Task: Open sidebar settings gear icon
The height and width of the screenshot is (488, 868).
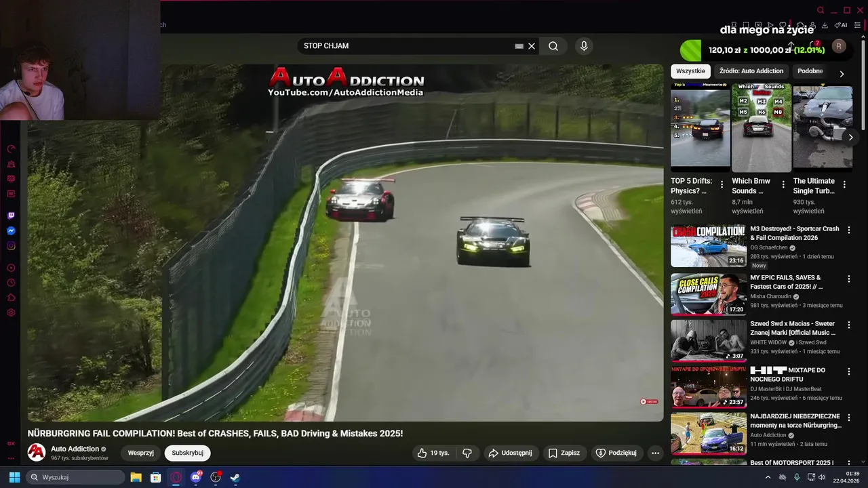Action: 11,312
